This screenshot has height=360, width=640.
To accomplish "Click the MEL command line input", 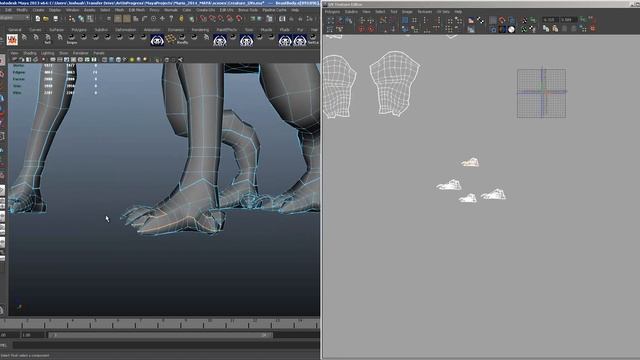I will click(166, 345).
